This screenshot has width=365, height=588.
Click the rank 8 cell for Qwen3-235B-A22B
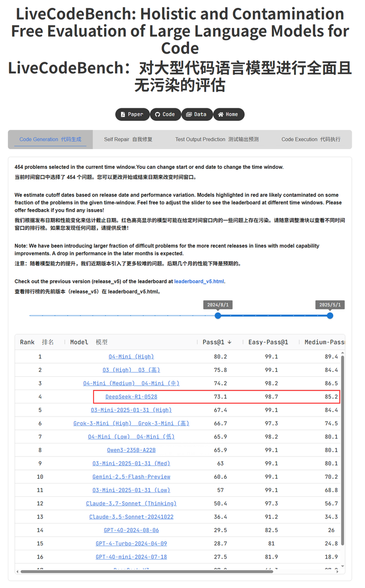click(x=40, y=450)
